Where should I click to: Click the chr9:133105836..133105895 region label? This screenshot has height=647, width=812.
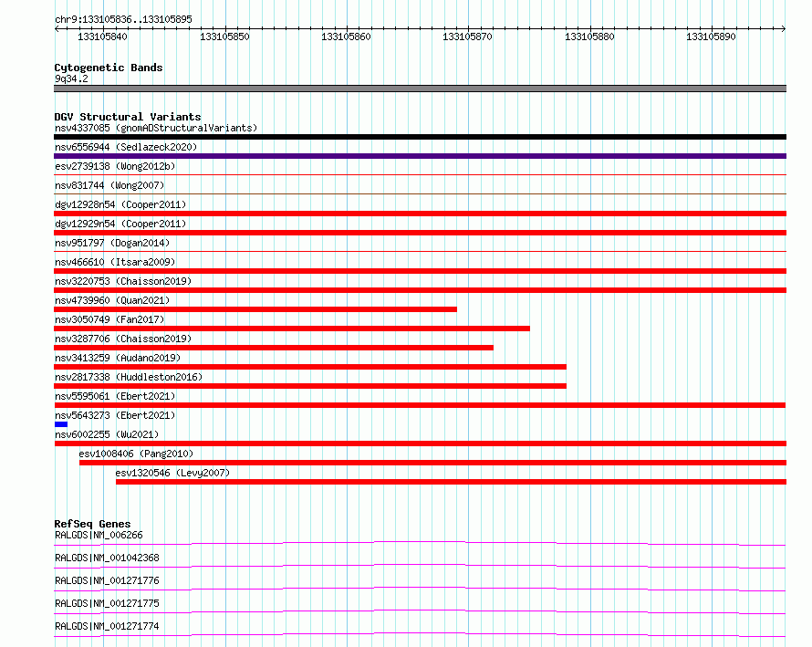pyautogui.click(x=123, y=19)
